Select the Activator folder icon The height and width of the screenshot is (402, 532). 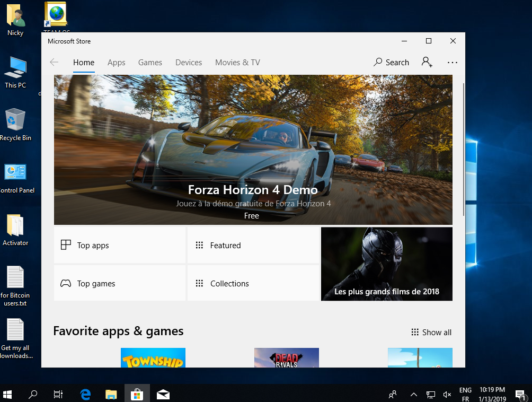click(15, 230)
